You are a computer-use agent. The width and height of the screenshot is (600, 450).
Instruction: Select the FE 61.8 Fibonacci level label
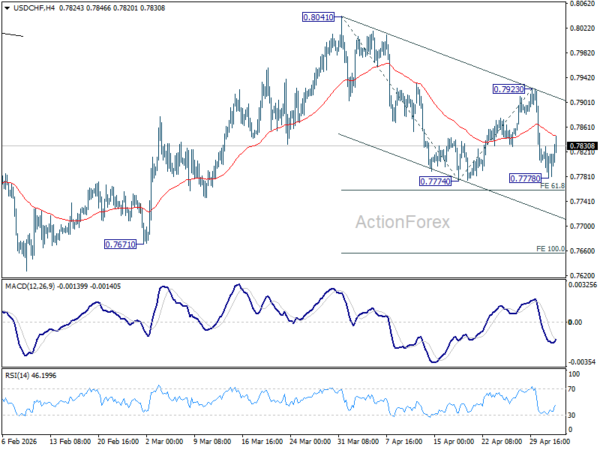click(x=552, y=186)
